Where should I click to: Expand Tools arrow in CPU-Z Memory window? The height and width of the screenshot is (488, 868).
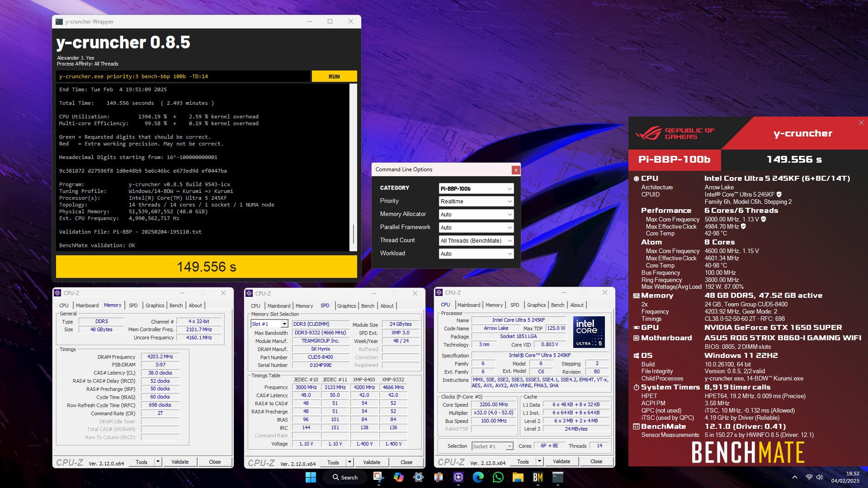click(x=158, y=462)
